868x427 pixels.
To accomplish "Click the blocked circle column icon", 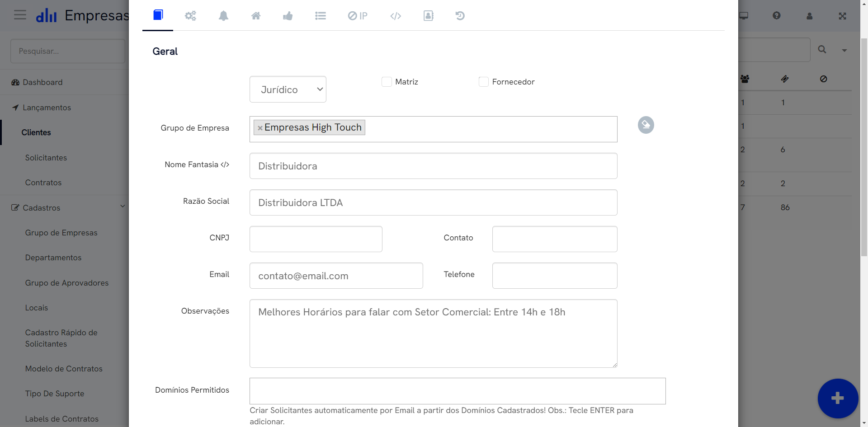I will pyautogui.click(x=824, y=79).
